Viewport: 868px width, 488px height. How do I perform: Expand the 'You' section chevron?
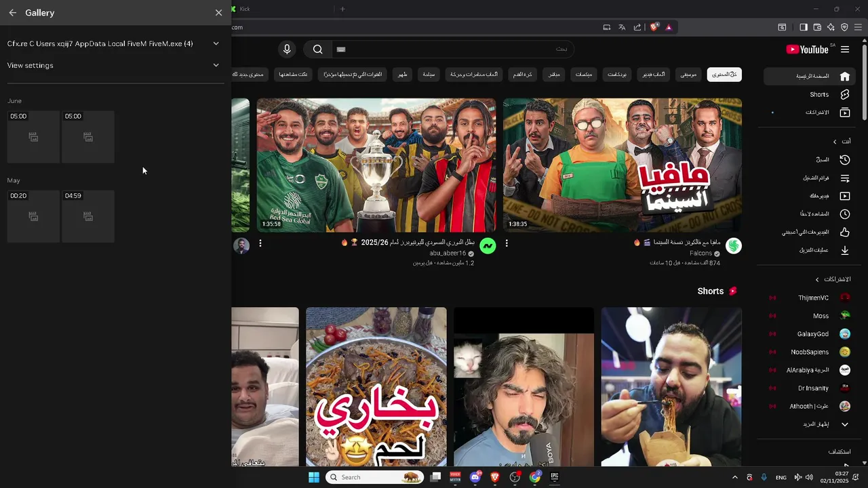coord(835,142)
